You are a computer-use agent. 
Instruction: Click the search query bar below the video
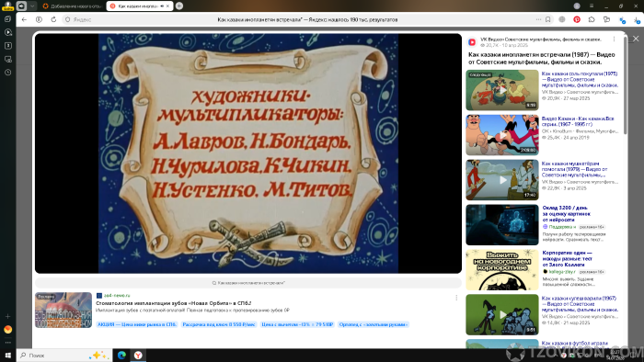pos(248,283)
